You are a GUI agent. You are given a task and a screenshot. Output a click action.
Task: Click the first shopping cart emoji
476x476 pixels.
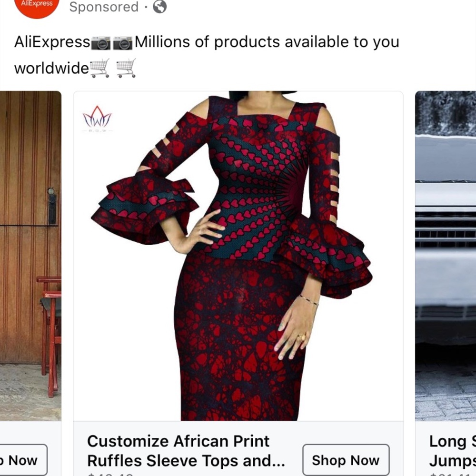[99, 68]
